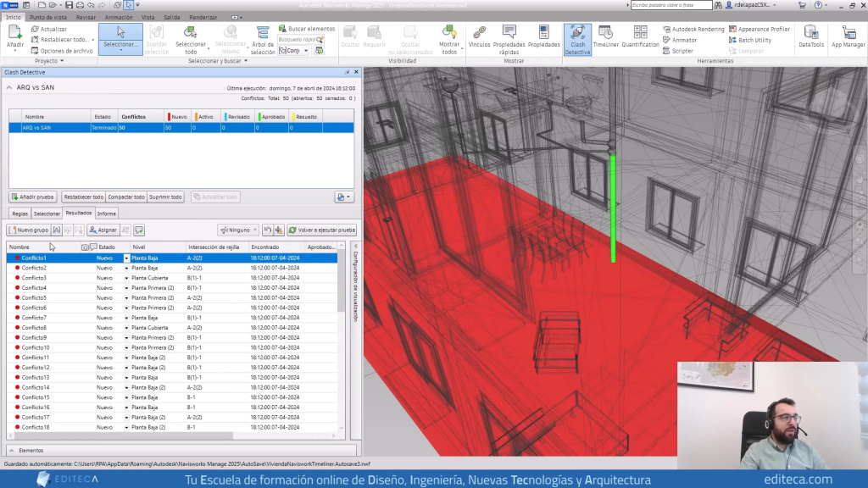Click Nuevo grupo button

coord(30,230)
